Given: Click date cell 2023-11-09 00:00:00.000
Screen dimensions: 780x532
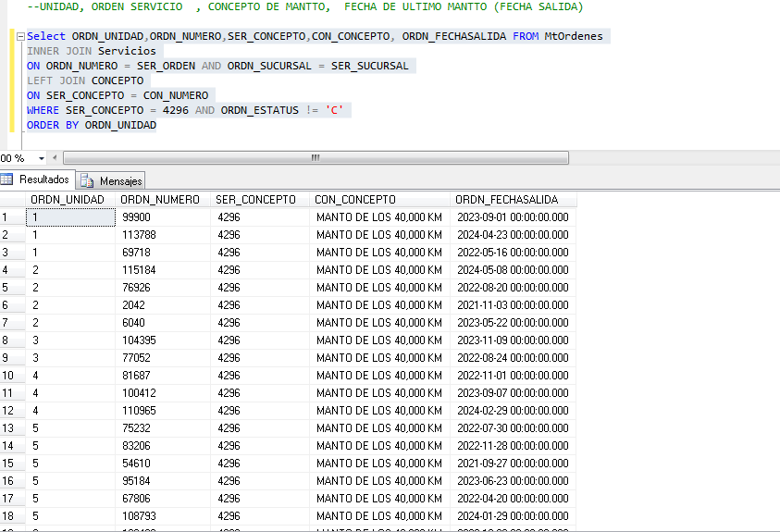Looking at the screenshot, I should [514, 340].
